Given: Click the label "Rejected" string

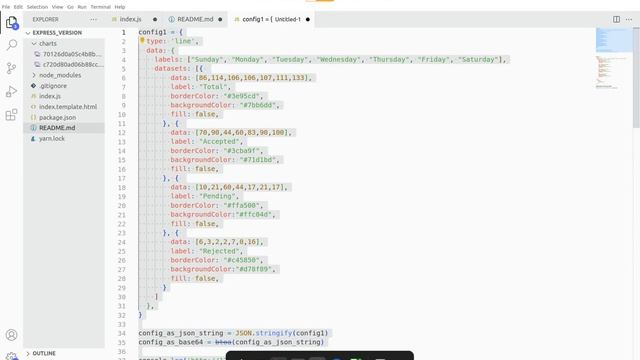Looking at the screenshot, I should pyautogui.click(x=219, y=251).
